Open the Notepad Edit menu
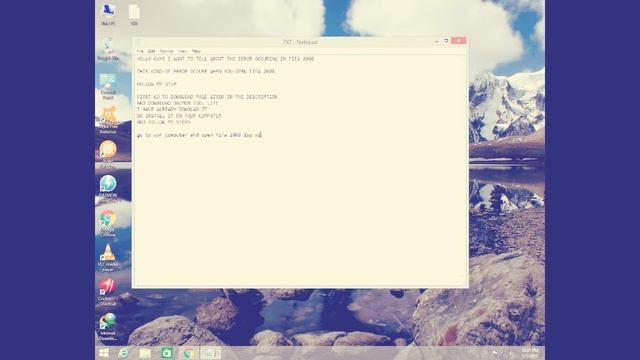The width and height of the screenshot is (640, 360). (151, 51)
